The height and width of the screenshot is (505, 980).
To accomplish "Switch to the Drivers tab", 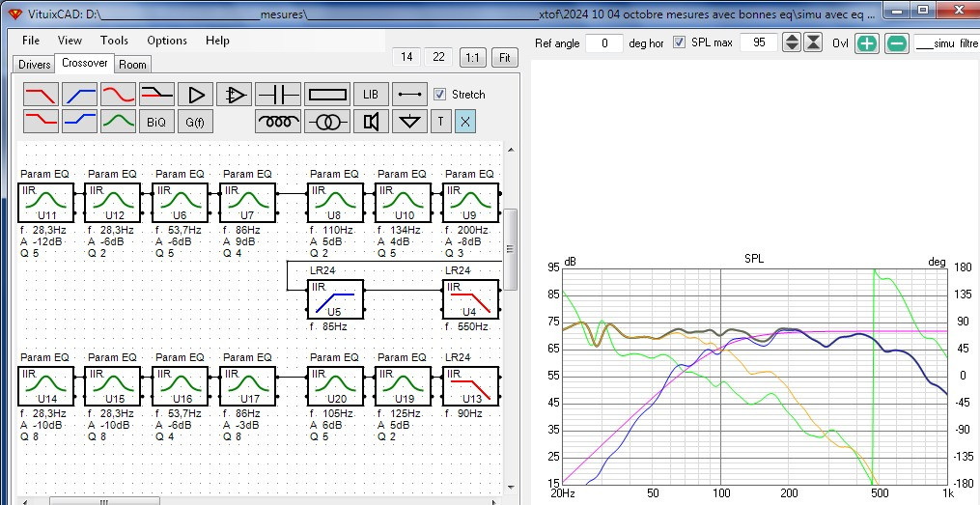I will 35,65.
